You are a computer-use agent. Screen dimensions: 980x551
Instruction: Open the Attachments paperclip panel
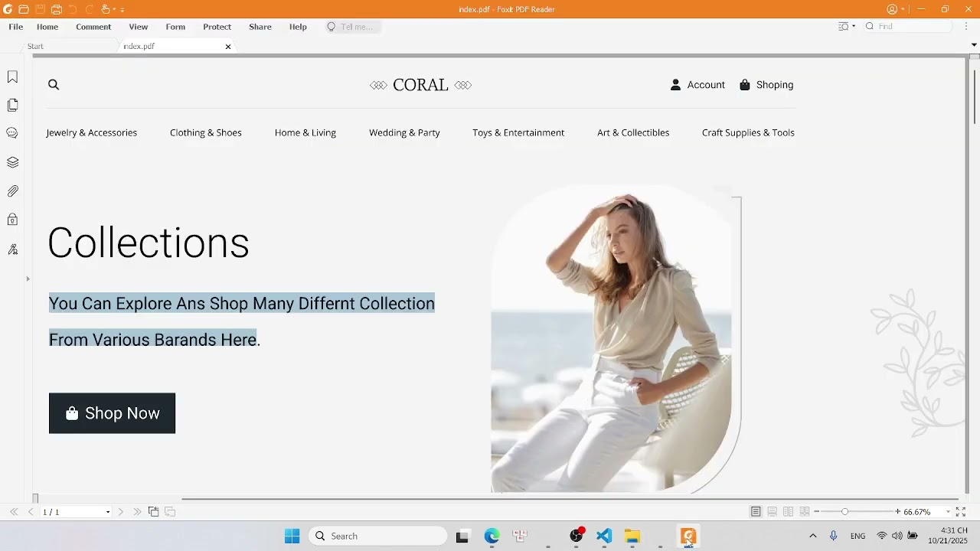tap(12, 191)
